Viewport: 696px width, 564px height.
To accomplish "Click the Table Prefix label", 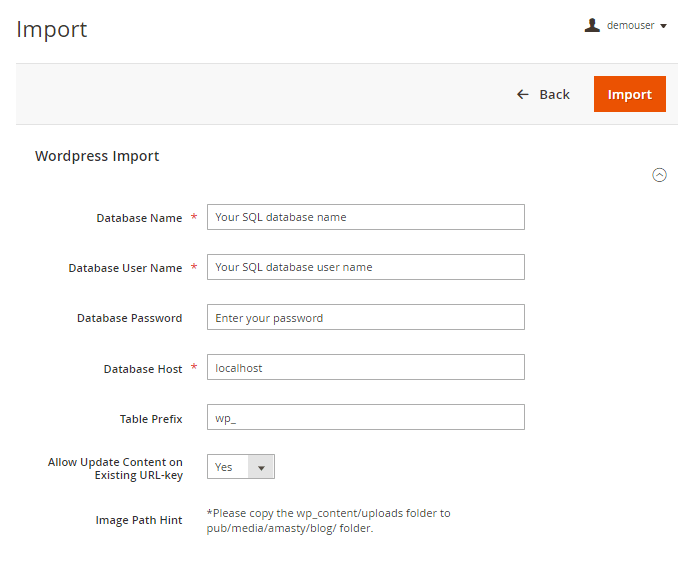I will [151, 419].
